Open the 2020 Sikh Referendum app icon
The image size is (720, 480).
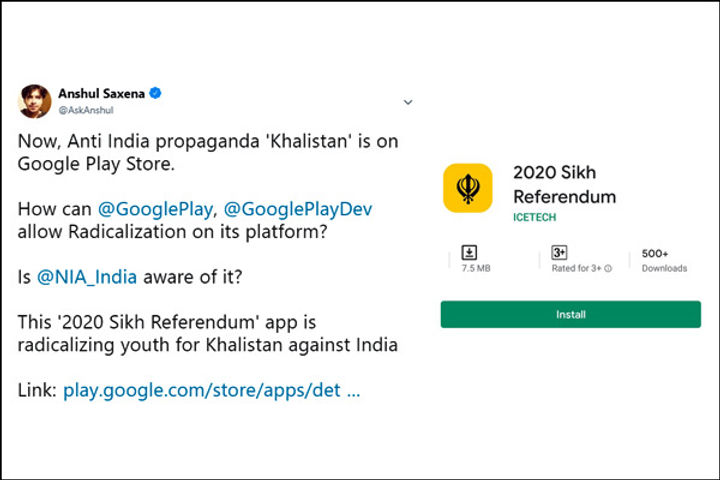click(x=467, y=188)
